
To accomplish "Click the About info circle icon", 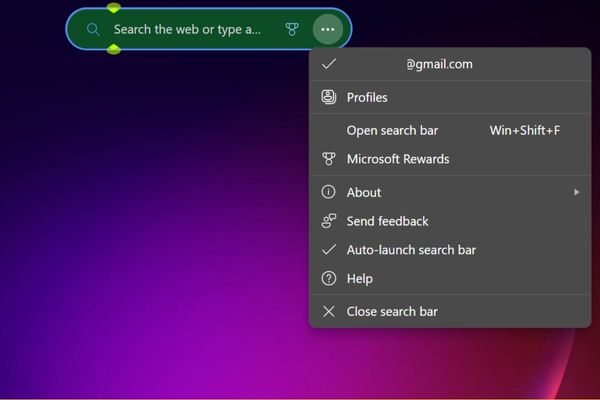I will click(328, 192).
